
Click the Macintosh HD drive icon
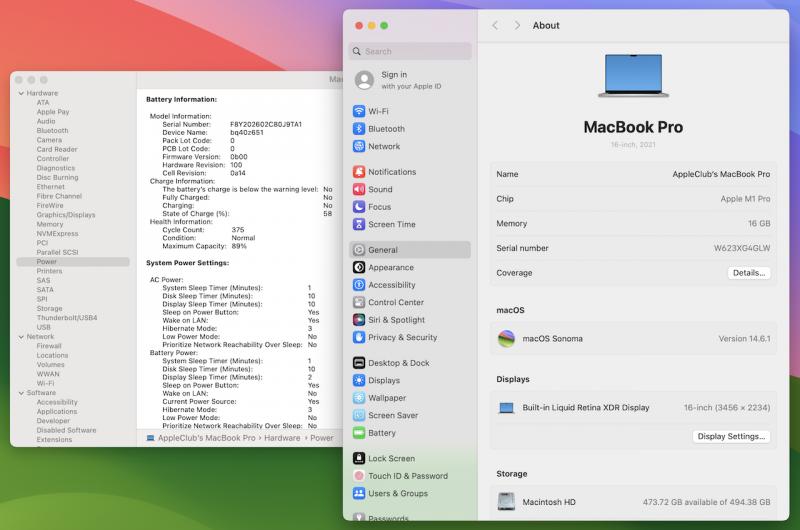[x=506, y=502]
